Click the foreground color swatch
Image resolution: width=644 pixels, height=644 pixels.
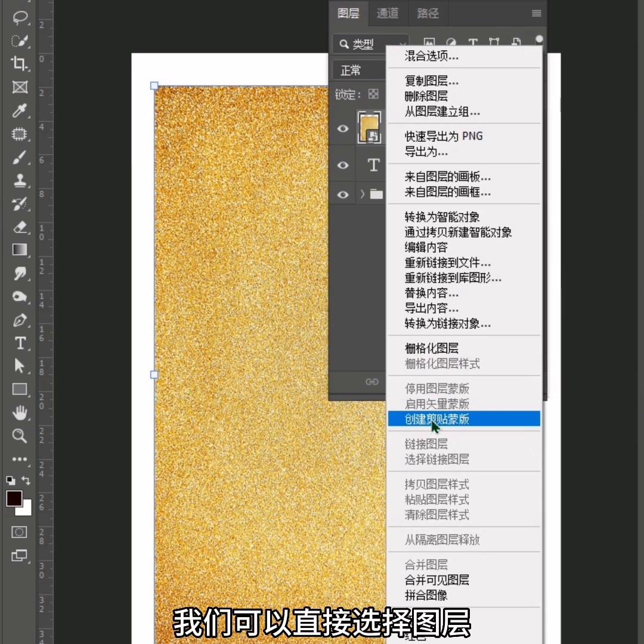point(14,499)
